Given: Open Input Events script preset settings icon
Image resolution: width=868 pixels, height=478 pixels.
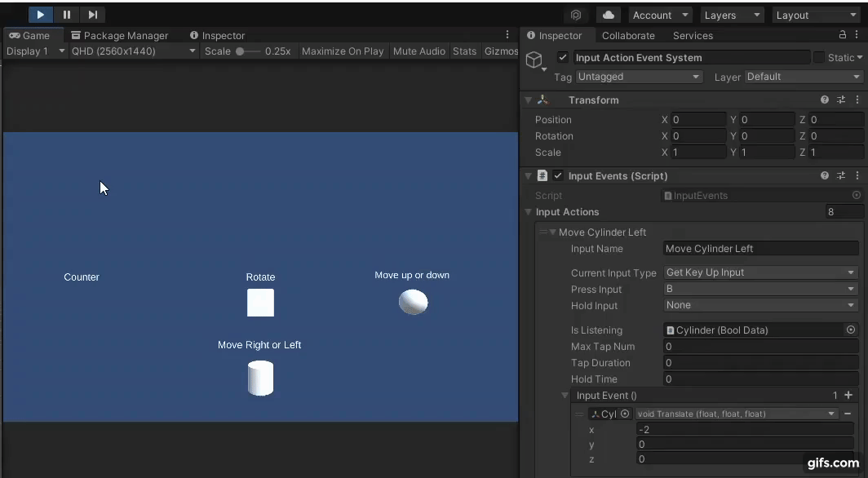Looking at the screenshot, I should [841, 175].
